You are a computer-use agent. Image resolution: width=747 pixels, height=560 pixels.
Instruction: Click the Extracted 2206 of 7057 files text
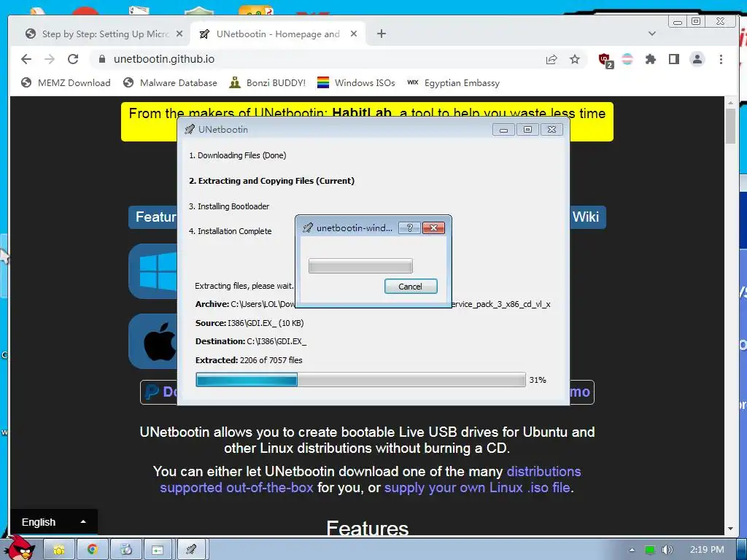pyautogui.click(x=249, y=360)
